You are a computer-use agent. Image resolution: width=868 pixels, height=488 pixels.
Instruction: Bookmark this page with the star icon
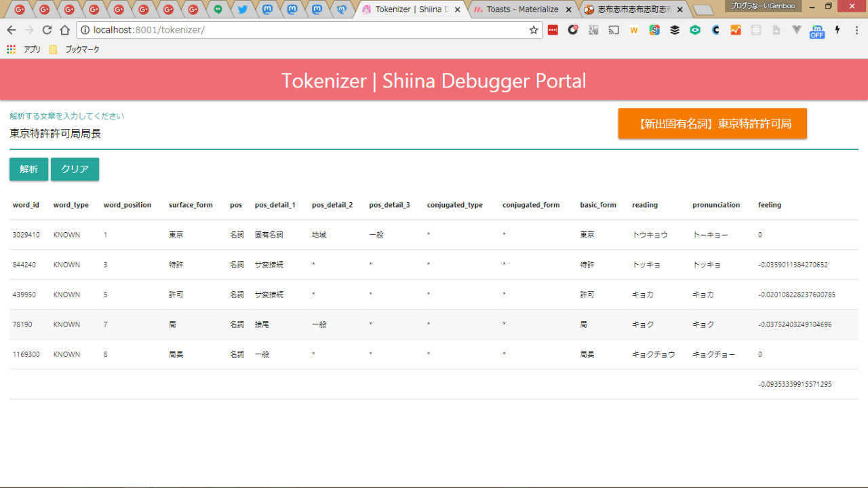pos(533,30)
